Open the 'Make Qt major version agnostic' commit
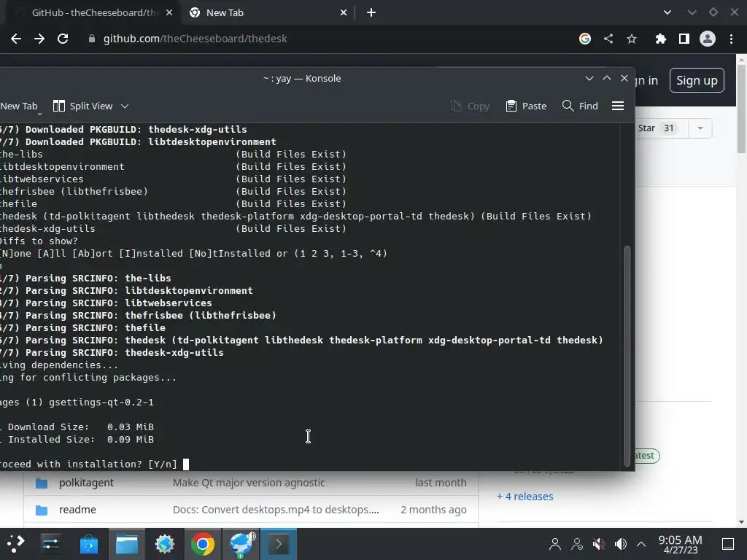Screen dimensions: 747x560 pos(249,483)
